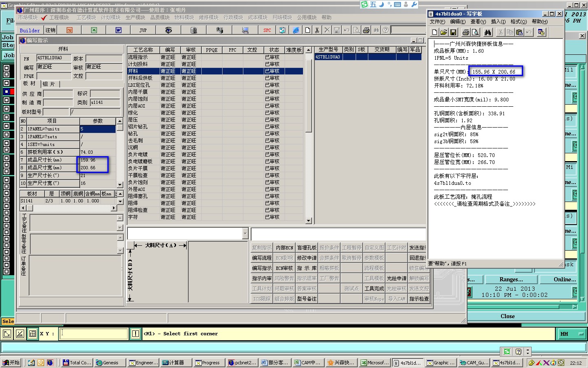Open WordPad 文件(F) menu
Image resolution: width=588 pixels, height=368 pixels.
[437, 22]
